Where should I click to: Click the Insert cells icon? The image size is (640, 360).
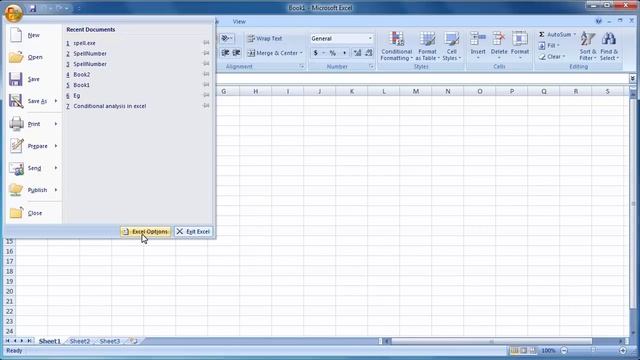click(x=478, y=39)
